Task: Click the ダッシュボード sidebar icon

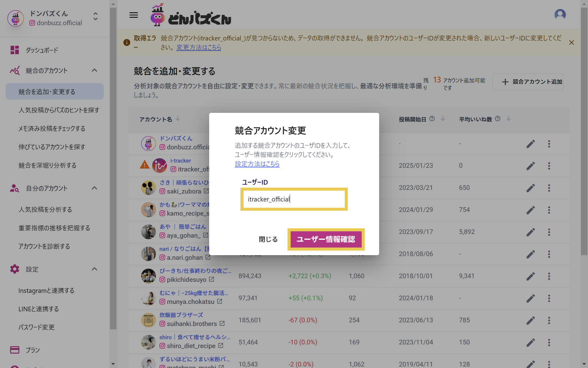Action: (15, 50)
